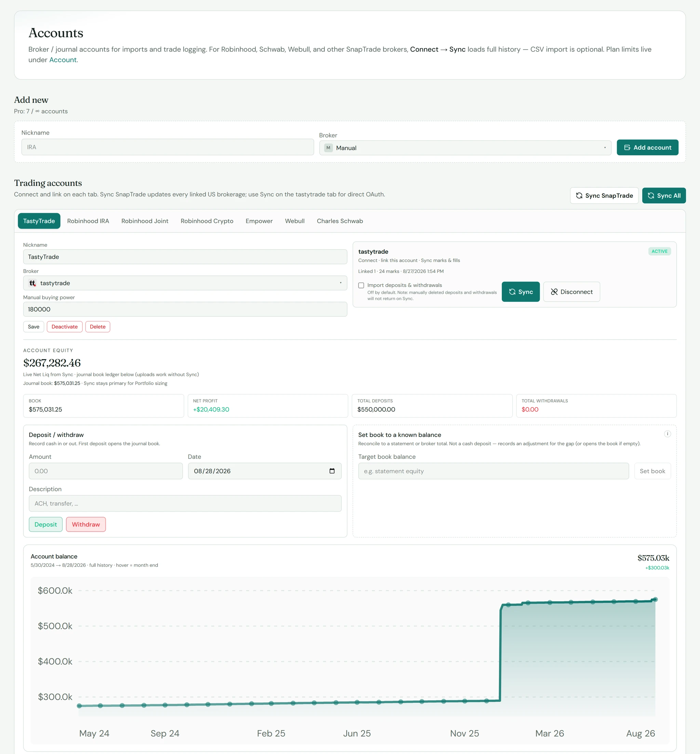Open the Broker dropdown in Add new section
The image size is (700, 754).
465,148
